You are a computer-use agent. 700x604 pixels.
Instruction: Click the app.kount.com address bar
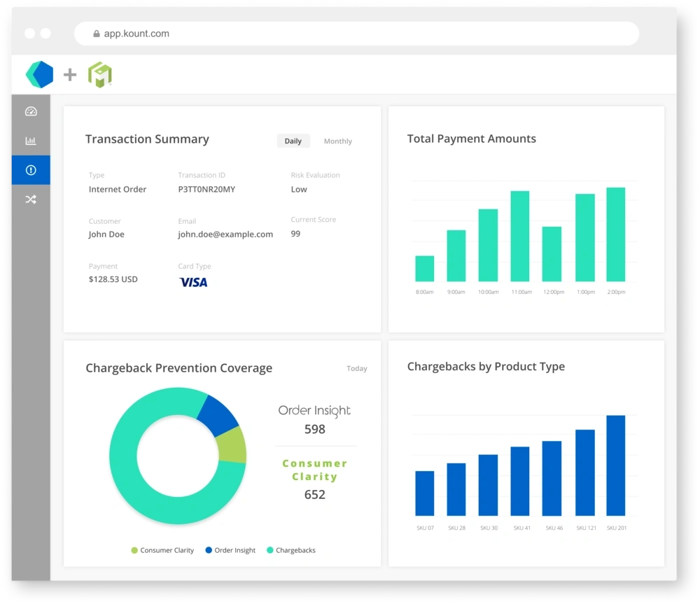[356, 34]
